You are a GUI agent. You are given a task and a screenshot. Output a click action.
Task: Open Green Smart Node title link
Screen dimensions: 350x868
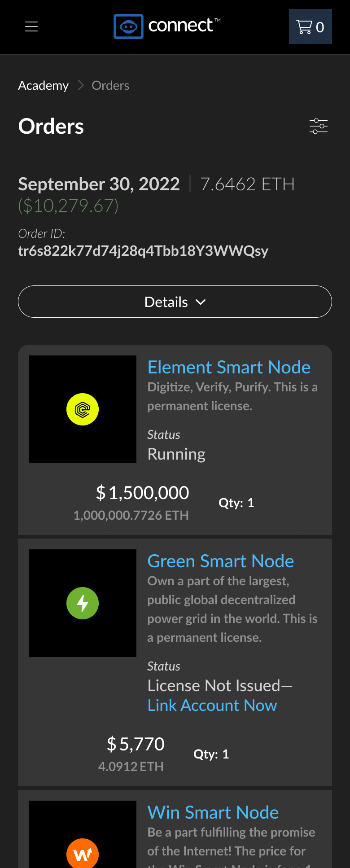click(221, 561)
